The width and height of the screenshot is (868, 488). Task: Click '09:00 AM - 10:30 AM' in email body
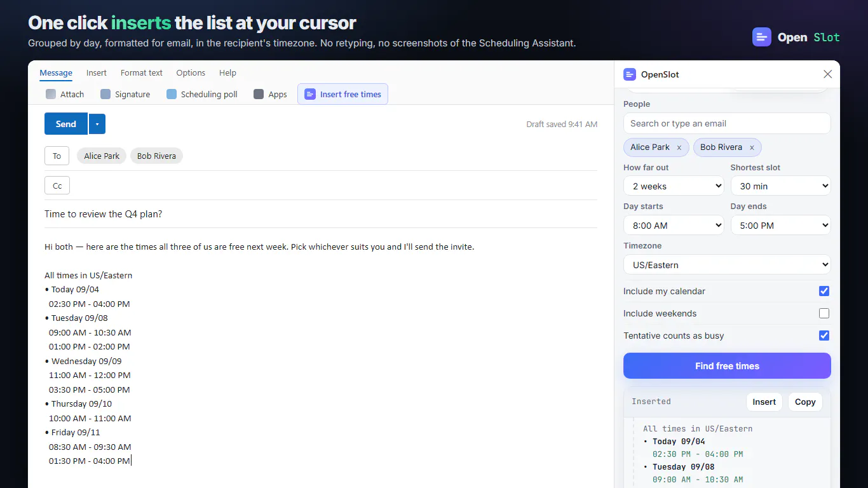pos(90,332)
